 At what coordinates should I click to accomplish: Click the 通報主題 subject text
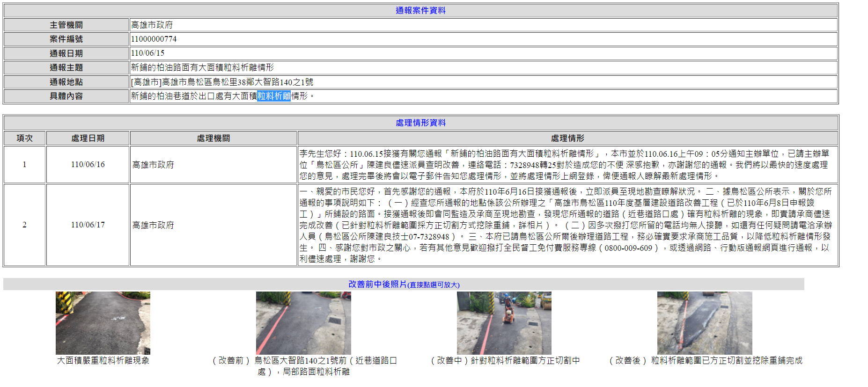pos(202,67)
